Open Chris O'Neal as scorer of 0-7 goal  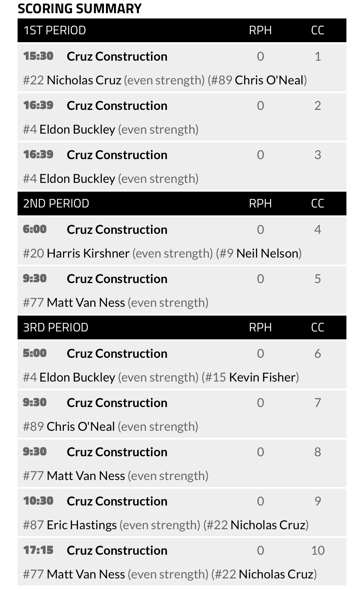81,427
